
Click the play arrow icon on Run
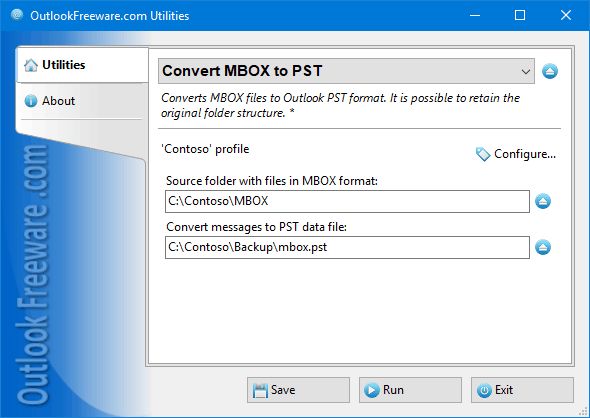[371, 390]
